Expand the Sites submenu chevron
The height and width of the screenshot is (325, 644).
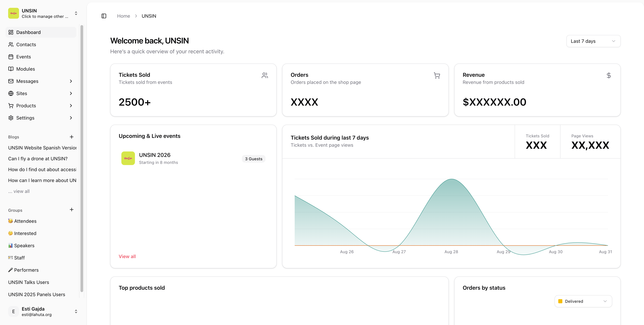71,94
